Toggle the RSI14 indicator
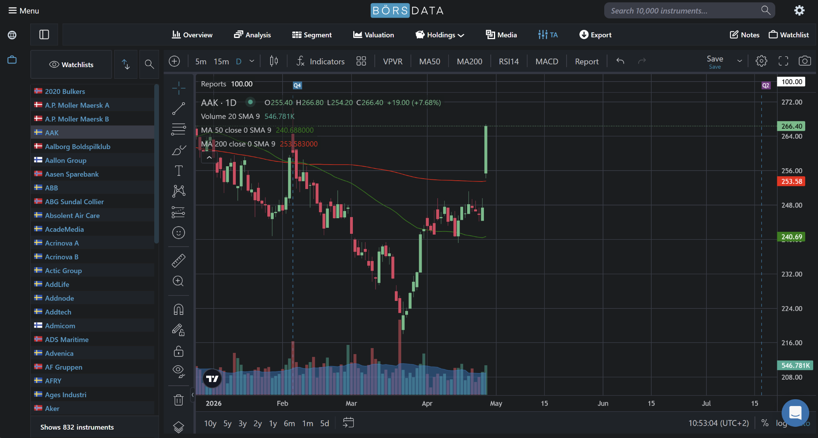This screenshot has width=818, height=438. [x=509, y=62]
